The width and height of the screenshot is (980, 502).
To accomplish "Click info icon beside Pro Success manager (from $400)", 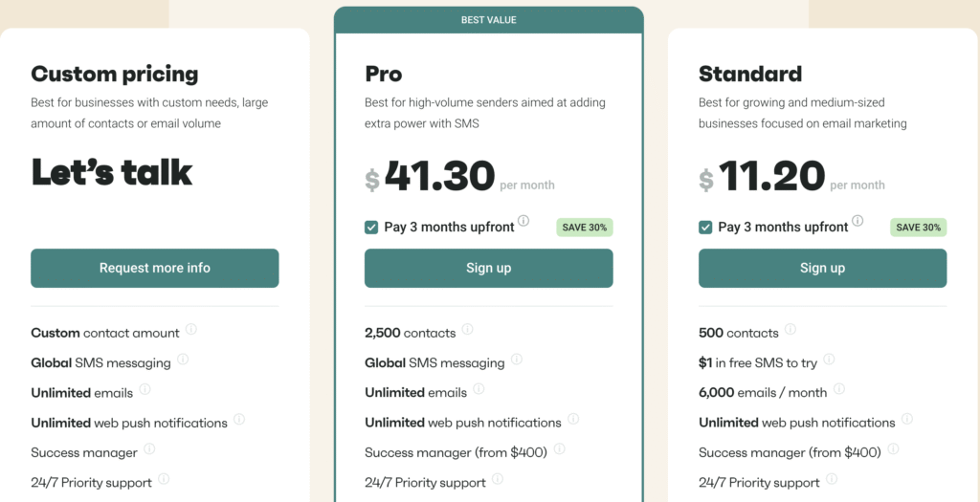I will 559,449.
